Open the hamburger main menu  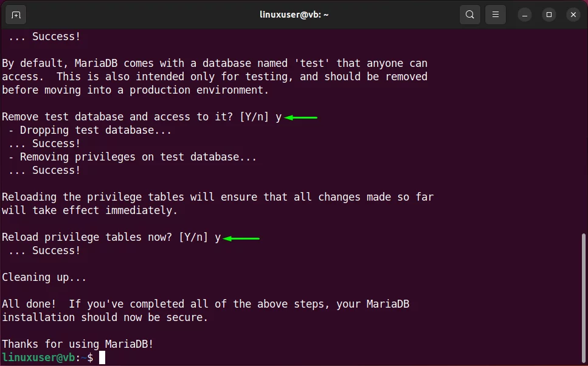[x=496, y=15]
